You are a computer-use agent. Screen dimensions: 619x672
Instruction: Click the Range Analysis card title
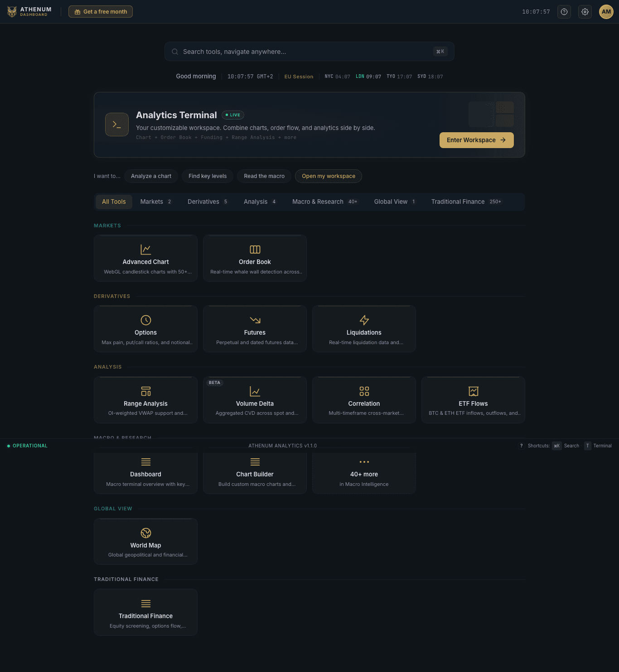145,403
